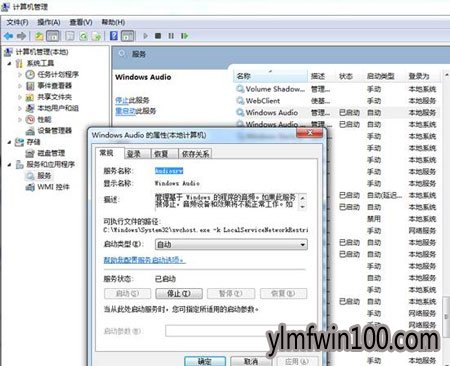Image resolution: width=450 pixels, height=366 pixels.
Task: Click the 停止(T) button
Action: click(179, 294)
